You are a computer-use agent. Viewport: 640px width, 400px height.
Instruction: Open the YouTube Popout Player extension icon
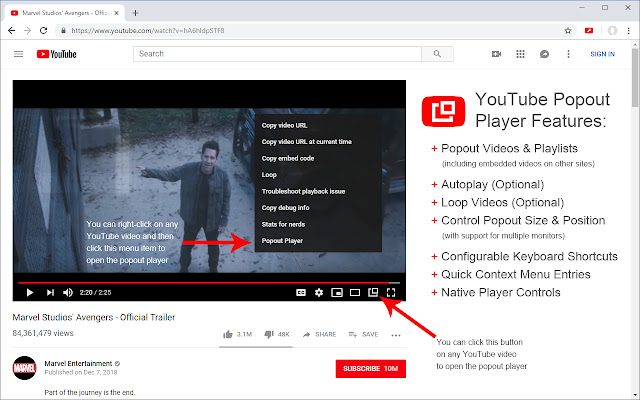point(589,31)
